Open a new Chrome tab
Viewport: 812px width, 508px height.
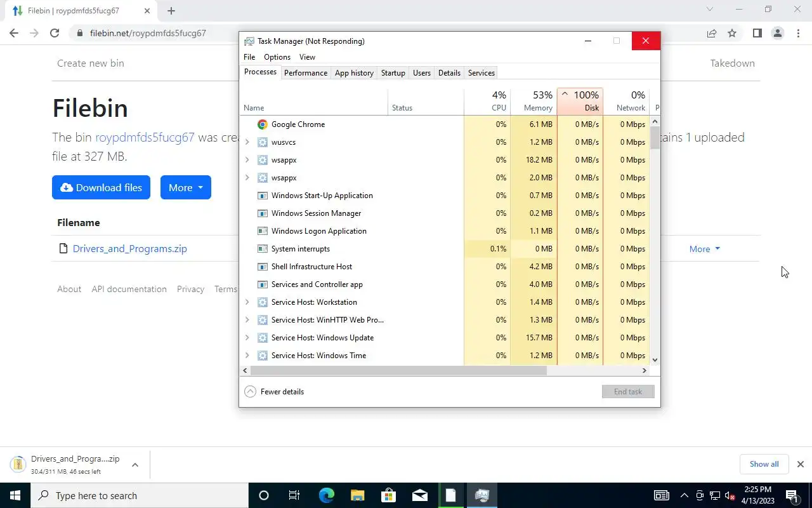pos(171,11)
